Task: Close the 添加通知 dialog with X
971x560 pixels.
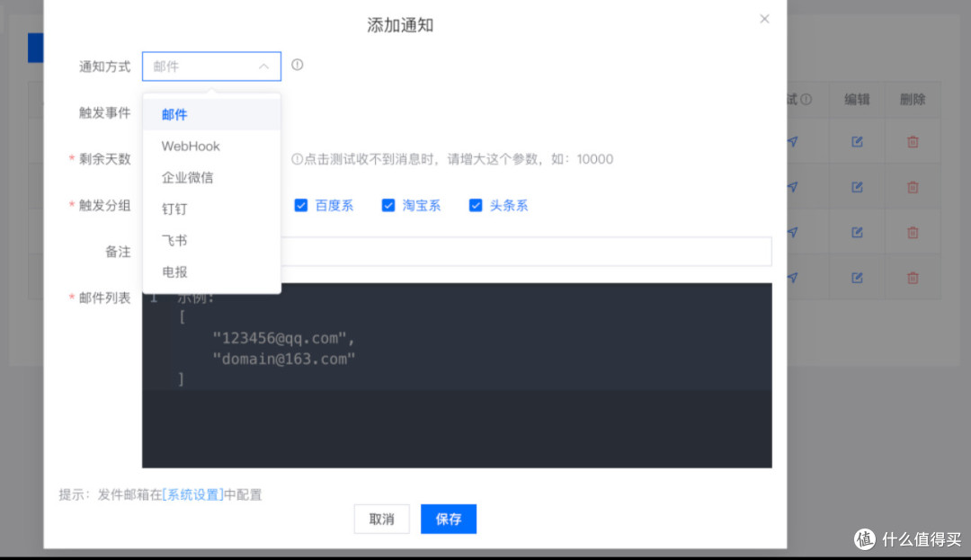Action: [764, 19]
